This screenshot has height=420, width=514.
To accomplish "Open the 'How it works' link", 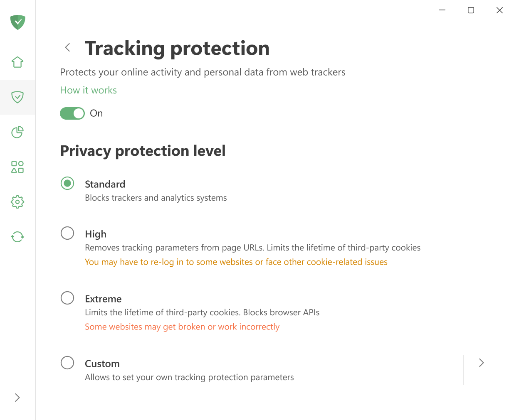I will click(x=88, y=90).
